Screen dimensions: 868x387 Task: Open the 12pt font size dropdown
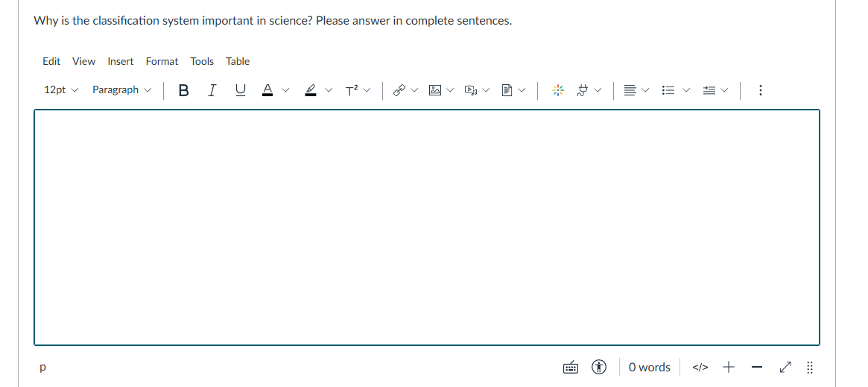pos(60,90)
